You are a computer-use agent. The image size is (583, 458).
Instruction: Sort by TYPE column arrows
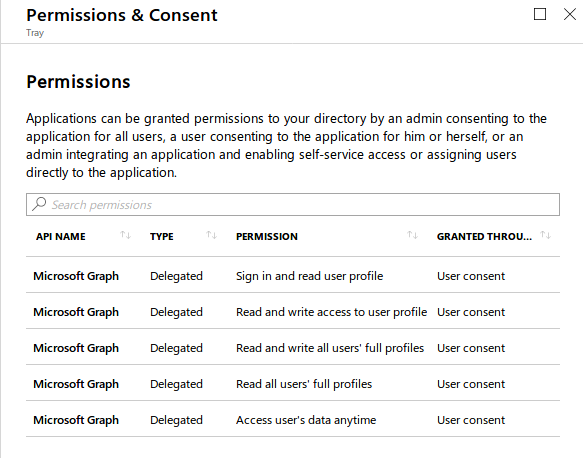(212, 235)
